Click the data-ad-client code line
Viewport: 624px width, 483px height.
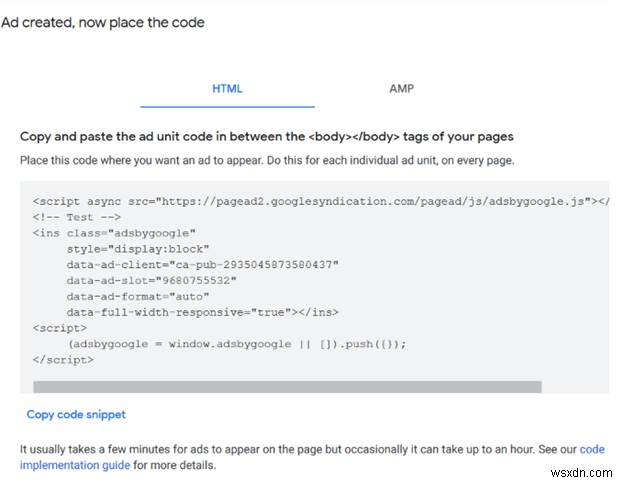click(203, 265)
